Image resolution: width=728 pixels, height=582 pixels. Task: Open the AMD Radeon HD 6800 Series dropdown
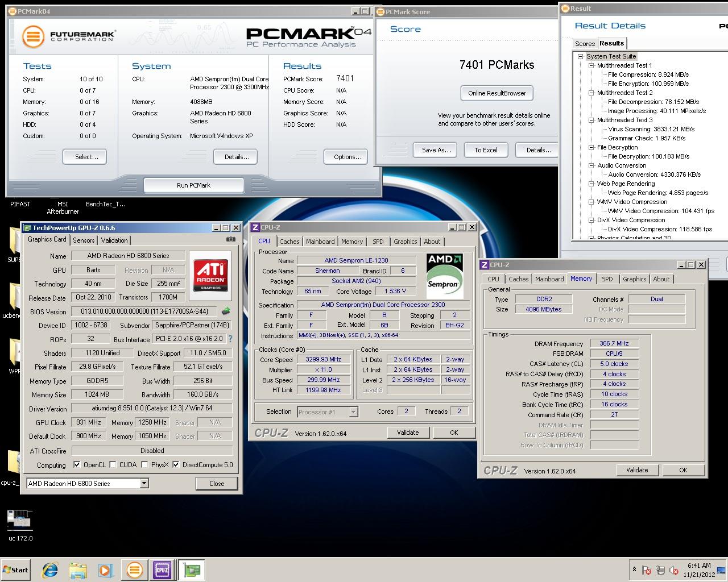click(144, 483)
